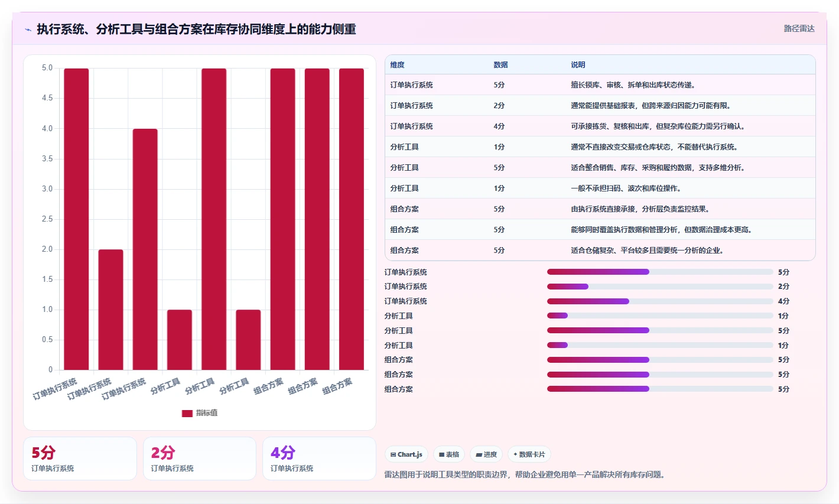Screen dimensions: 839x504
Task: Click the 数据卡片 tag
Action: click(x=529, y=454)
